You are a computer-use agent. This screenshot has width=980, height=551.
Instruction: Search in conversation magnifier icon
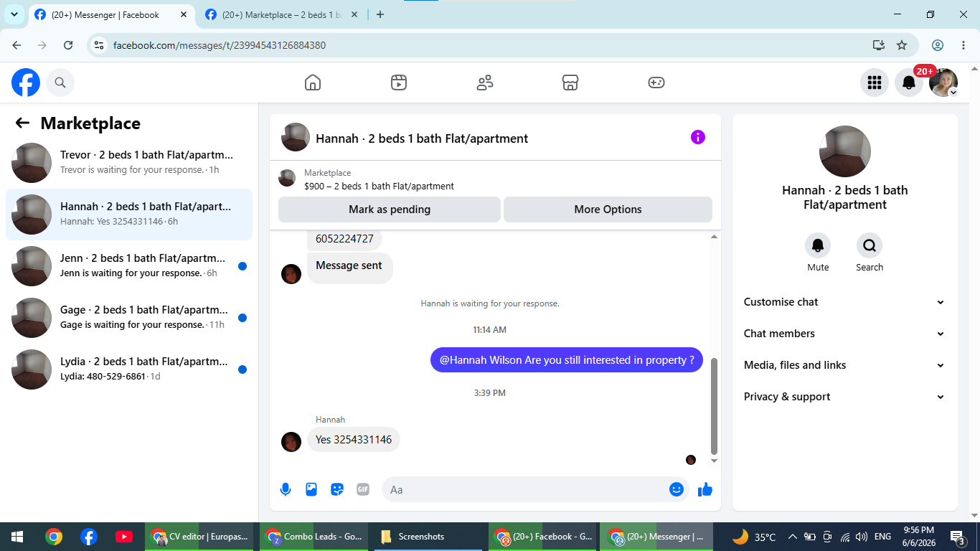point(870,246)
